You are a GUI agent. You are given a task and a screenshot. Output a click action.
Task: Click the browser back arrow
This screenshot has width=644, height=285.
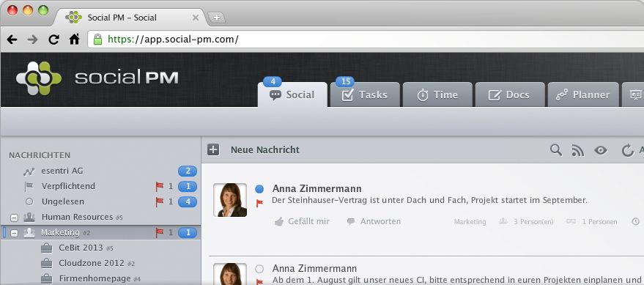[x=12, y=40]
